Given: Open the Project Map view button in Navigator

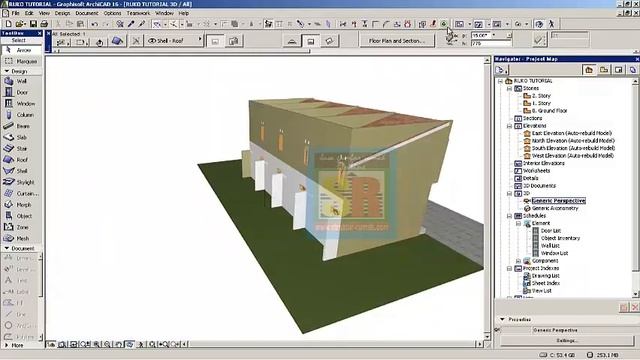Looking at the screenshot, I should point(589,70).
